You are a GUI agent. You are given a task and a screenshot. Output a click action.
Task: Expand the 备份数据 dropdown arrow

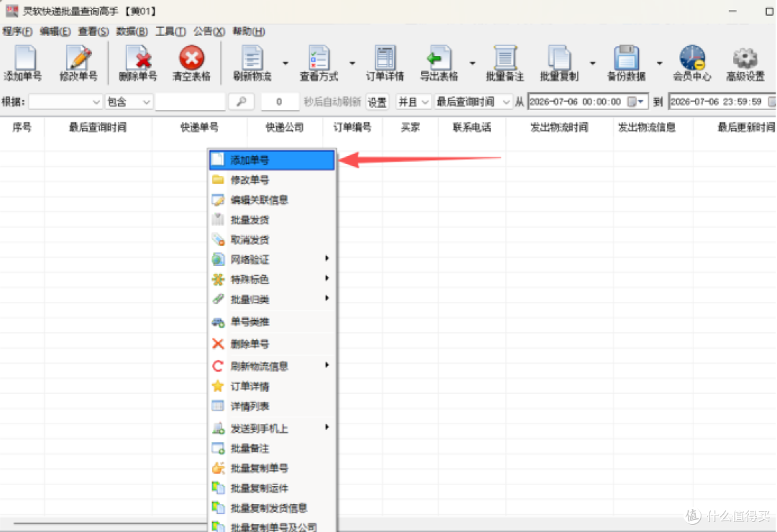660,63
